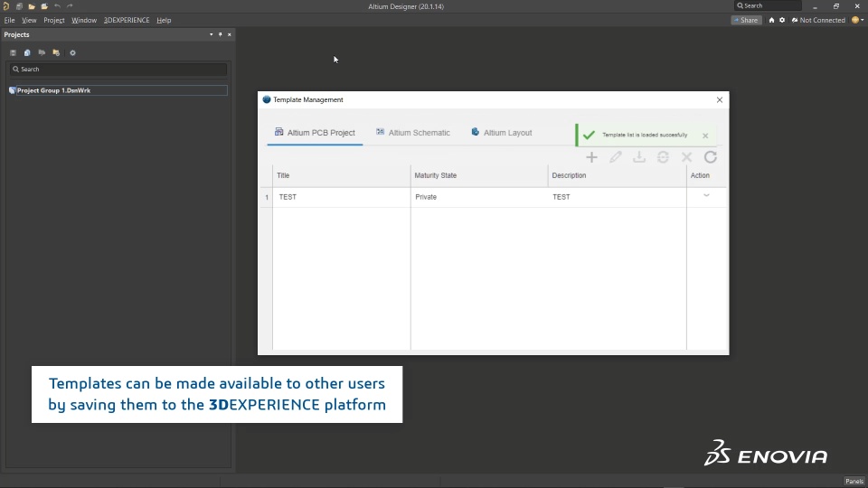
Task: Select Project Group 1.DsnWrk tree item
Action: pyautogui.click(x=53, y=90)
